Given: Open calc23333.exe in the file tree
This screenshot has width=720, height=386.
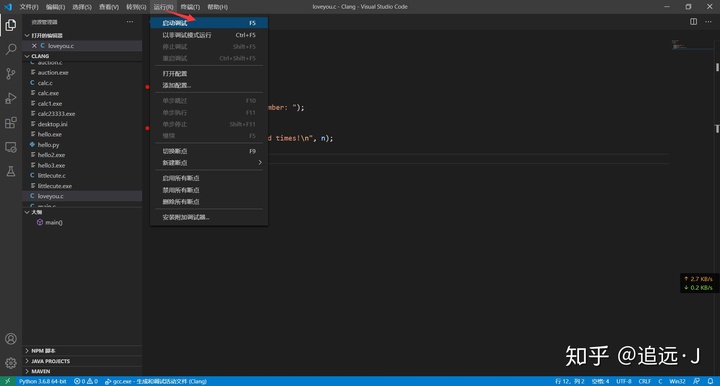Looking at the screenshot, I should pos(82,114).
